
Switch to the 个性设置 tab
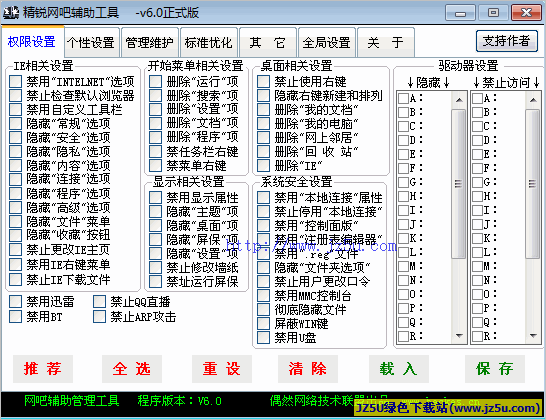[x=91, y=43]
